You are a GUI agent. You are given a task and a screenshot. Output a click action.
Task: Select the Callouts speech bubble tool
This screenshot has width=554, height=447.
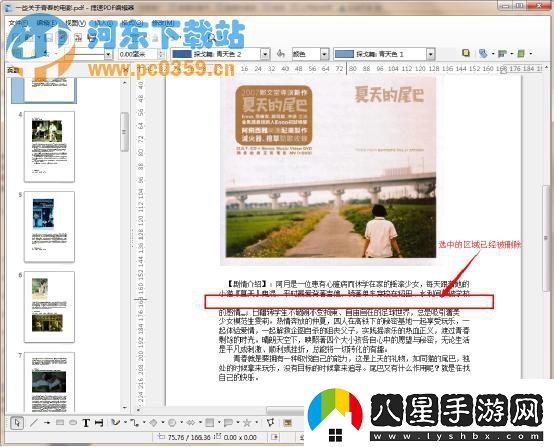tap(228, 423)
